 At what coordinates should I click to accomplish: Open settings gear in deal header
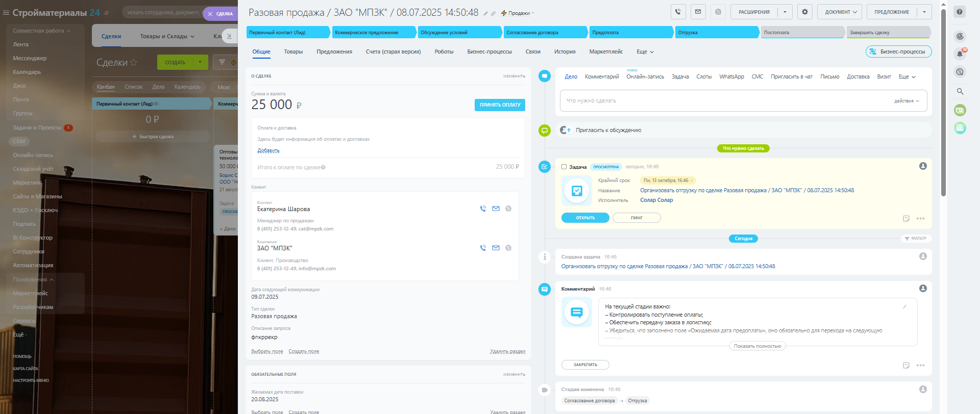805,12
